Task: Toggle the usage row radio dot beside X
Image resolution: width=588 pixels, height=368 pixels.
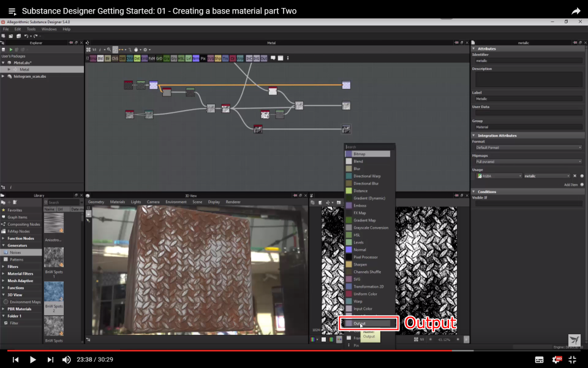Action: [582, 176]
